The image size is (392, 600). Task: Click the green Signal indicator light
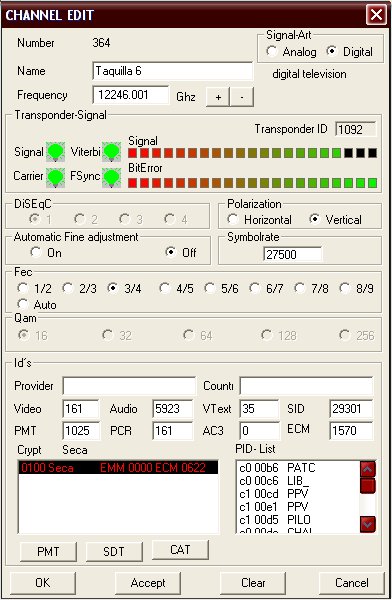56,152
